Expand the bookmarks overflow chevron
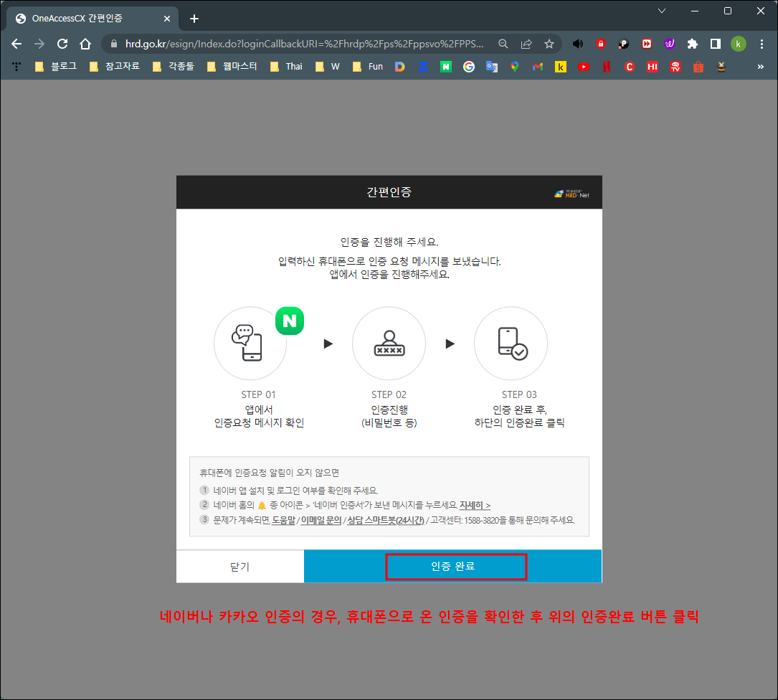778x700 pixels. [x=760, y=66]
